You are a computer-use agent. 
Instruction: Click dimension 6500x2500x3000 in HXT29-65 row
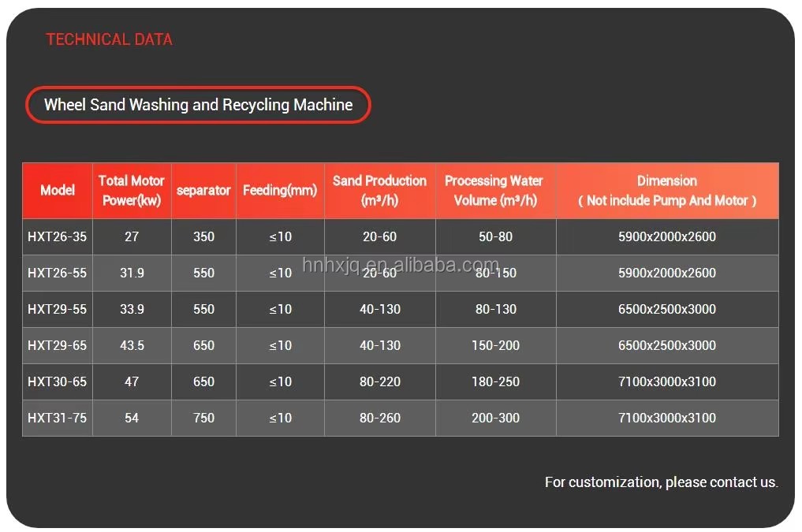pyautogui.click(x=667, y=345)
